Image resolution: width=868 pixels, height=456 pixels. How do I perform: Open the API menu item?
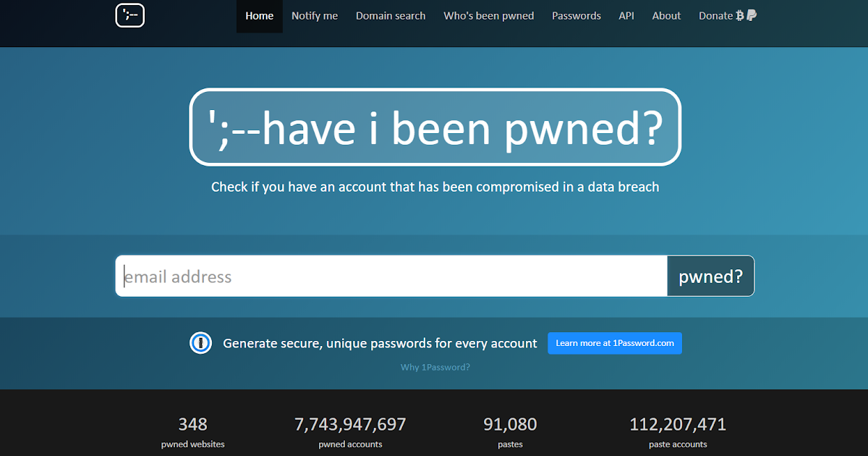(x=626, y=15)
